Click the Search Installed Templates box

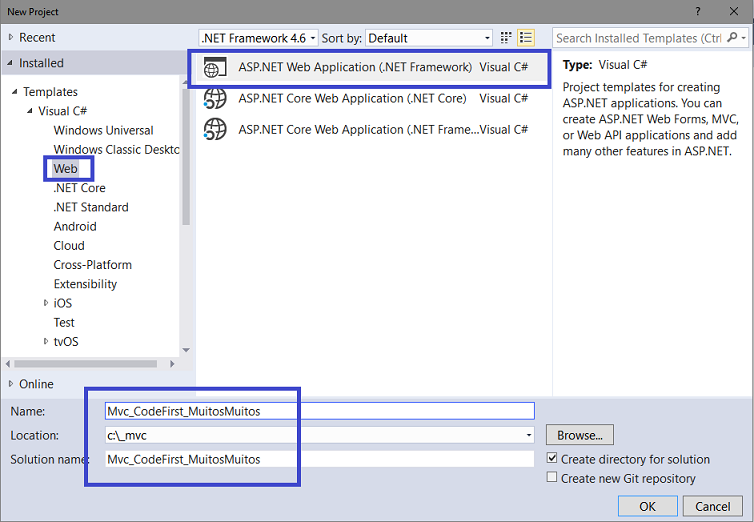pos(640,38)
